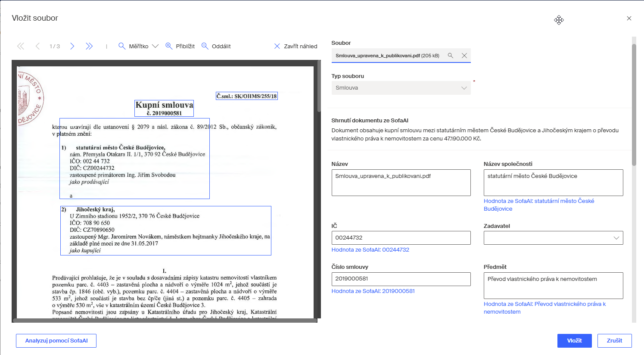Apply SofaAI value Převod vlastnického práva
This screenshot has width=644, height=355.
[x=545, y=308]
